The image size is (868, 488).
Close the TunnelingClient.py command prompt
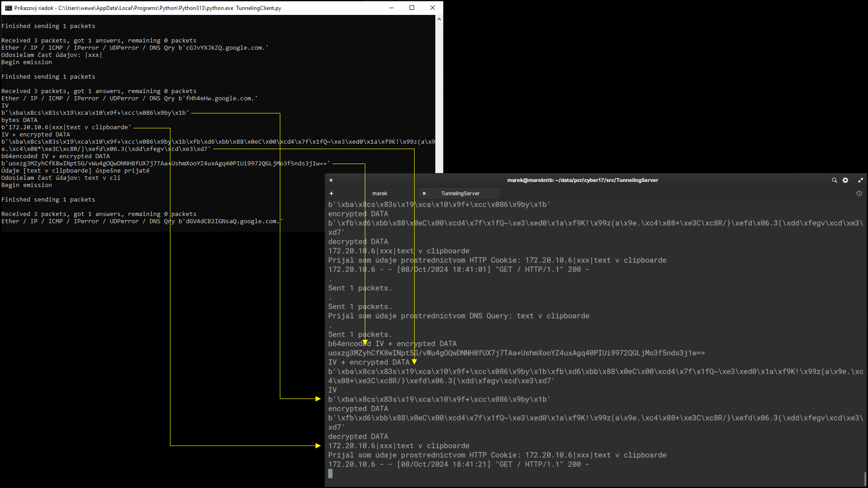pos(433,8)
